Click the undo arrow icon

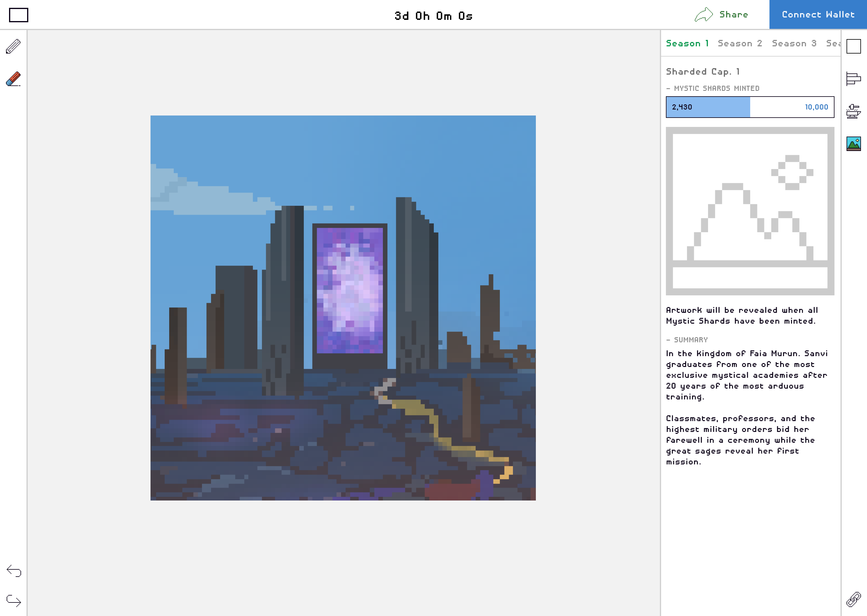14,571
